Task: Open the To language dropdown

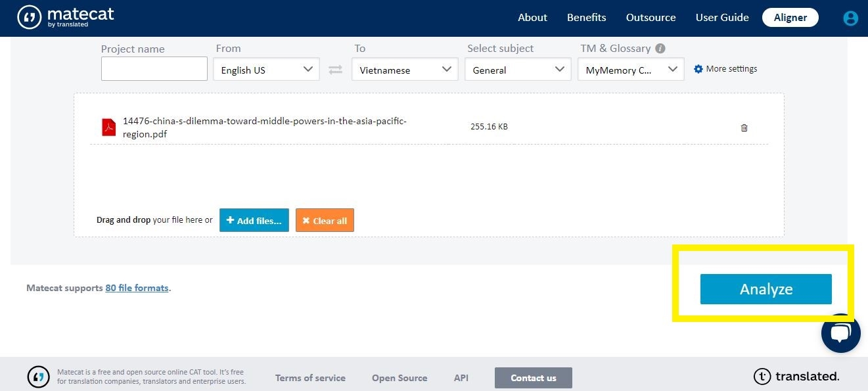Action: click(405, 70)
